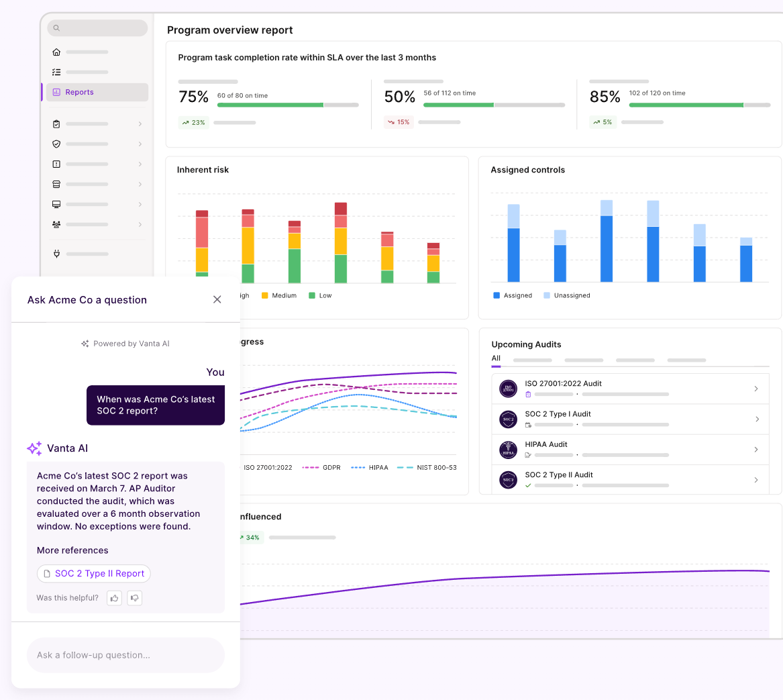Viewport: 783px width, 700px height.
Task: Select the shield icon in the sidebar
Action: pos(56,144)
